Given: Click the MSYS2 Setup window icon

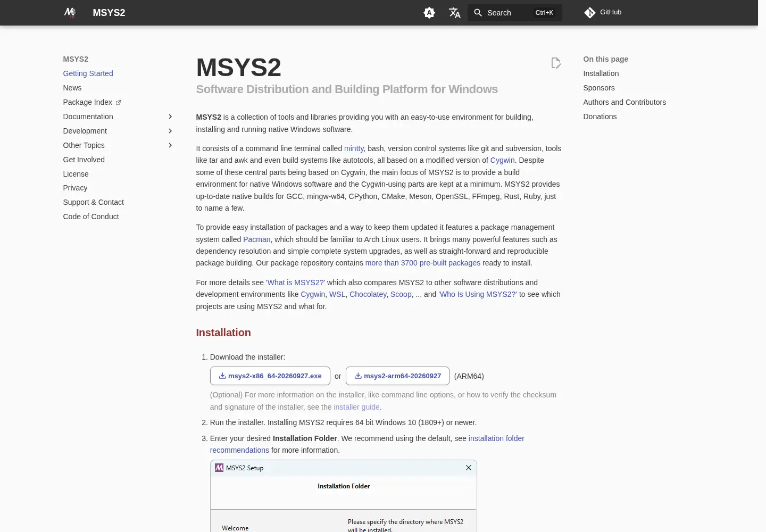Looking at the screenshot, I should pos(219,468).
